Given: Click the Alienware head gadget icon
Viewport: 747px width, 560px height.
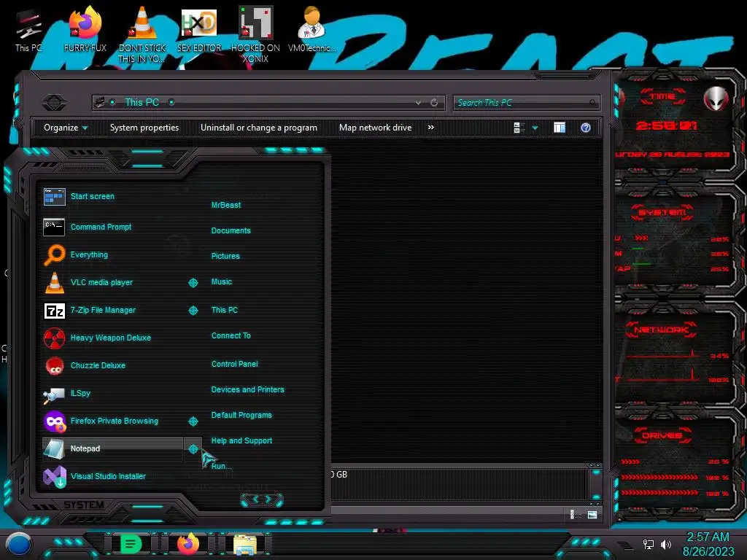Looking at the screenshot, I should coord(716,98).
